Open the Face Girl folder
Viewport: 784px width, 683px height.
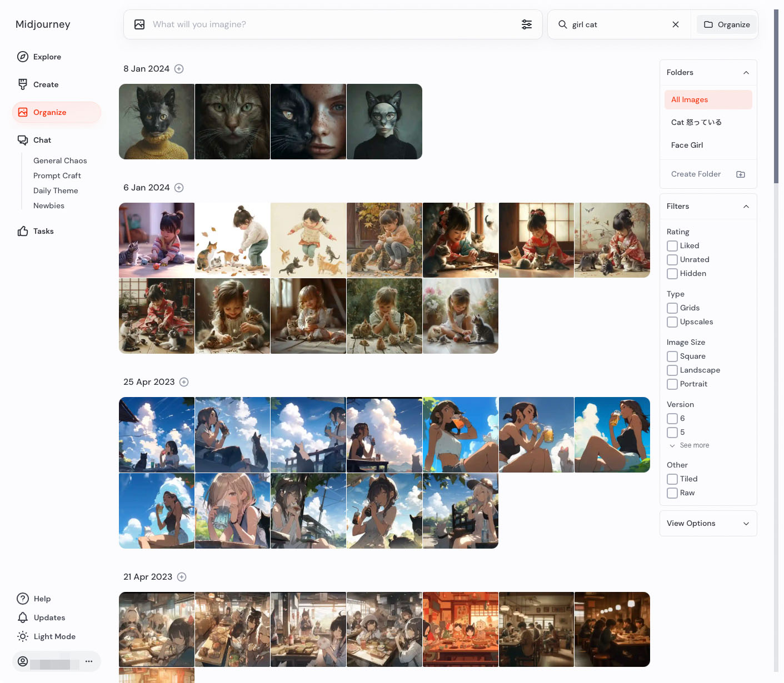click(x=708, y=145)
